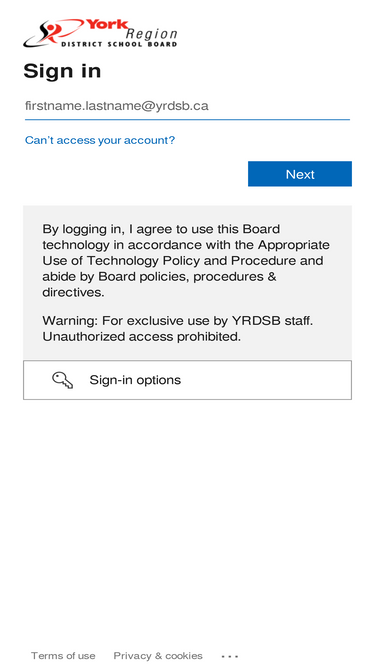Click the Region word in the logo
This screenshot has height=667, width=375.
point(151,34)
